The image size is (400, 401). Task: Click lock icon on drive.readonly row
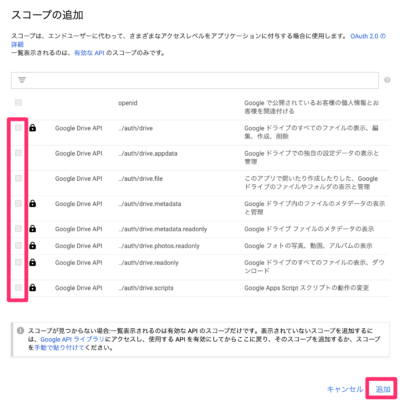click(32, 262)
